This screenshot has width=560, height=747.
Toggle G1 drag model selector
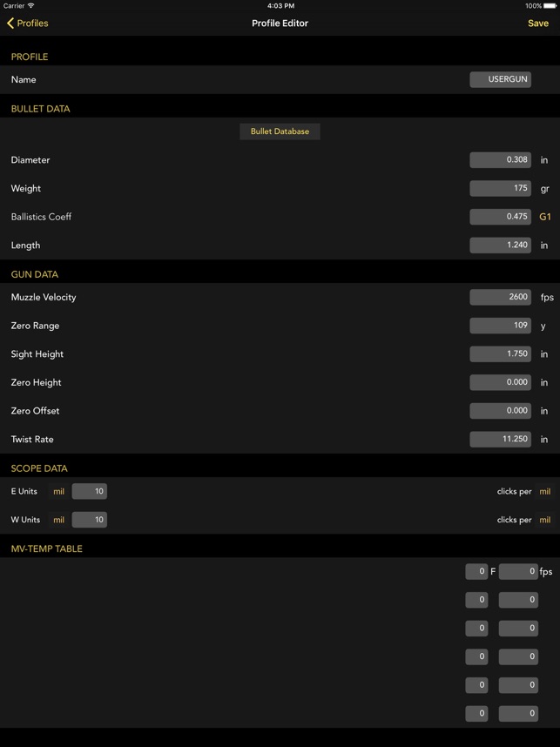click(x=545, y=217)
